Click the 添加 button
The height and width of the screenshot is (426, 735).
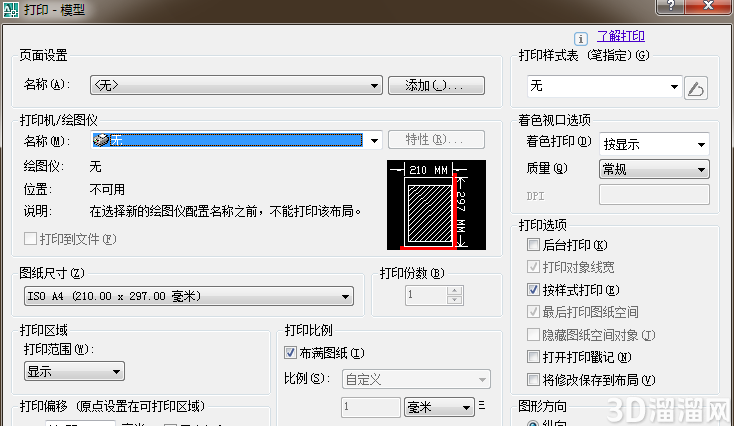click(x=436, y=85)
